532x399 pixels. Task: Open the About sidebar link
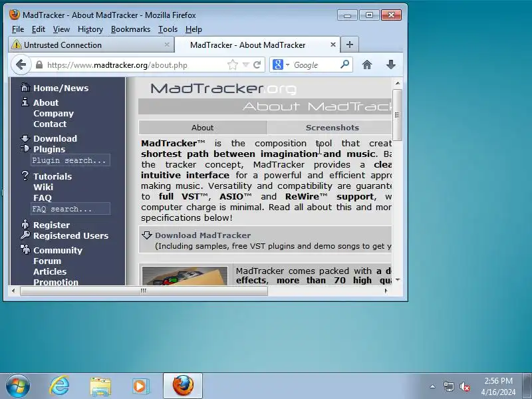point(46,102)
